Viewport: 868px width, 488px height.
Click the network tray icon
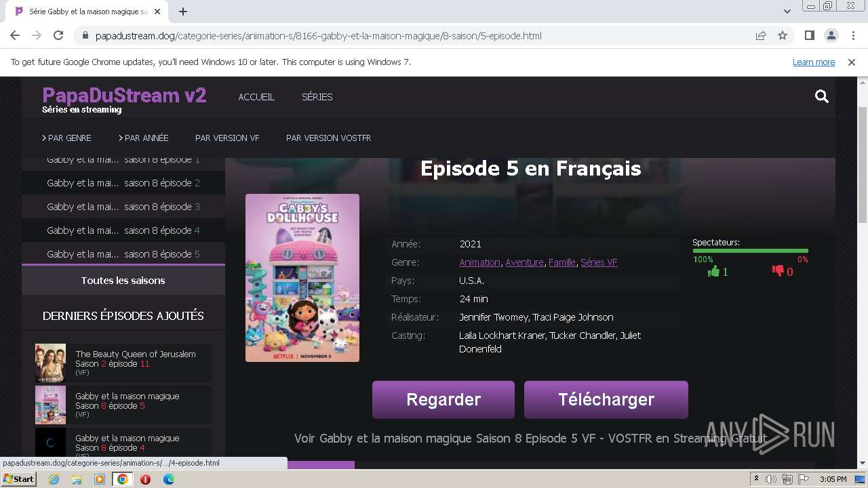[x=787, y=479]
